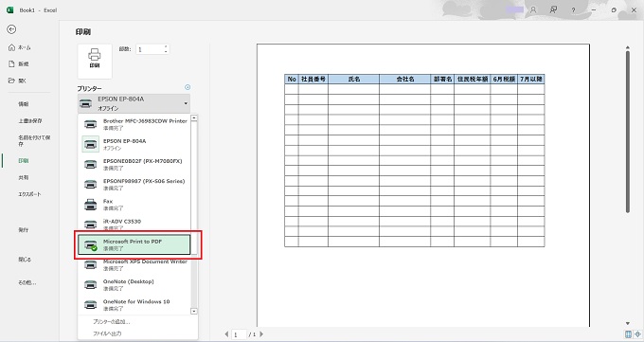The width and height of the screenshot is (644, 342).
Task: Click the printer list scroll down arrow
Action: (194, 312)
